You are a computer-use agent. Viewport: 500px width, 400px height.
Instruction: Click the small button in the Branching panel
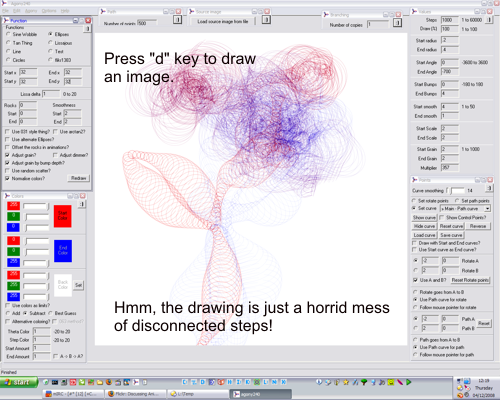397,23
